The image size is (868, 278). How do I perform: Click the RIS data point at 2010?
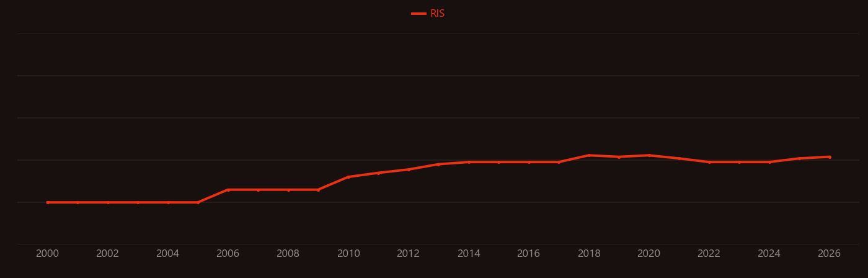[348, 177]
